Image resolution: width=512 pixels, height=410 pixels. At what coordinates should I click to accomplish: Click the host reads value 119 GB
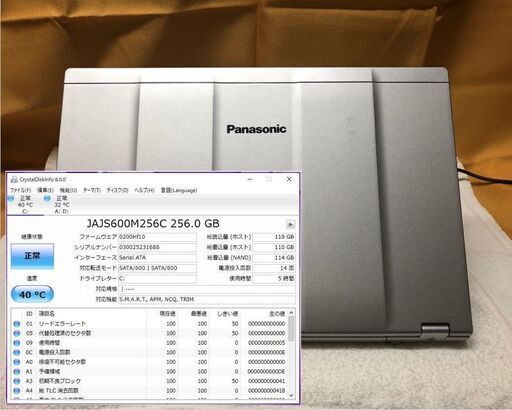pyautogui.click(x=274, y=237)
